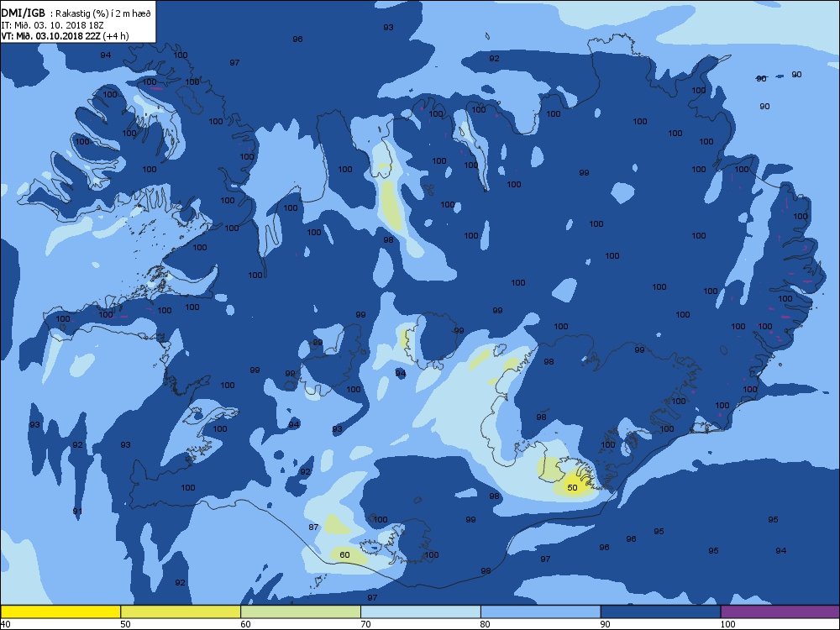This screenshot has width=840, height=630.
Task: Click the legend scale label 100 beside purple
Action: click(x=727, y=624)
